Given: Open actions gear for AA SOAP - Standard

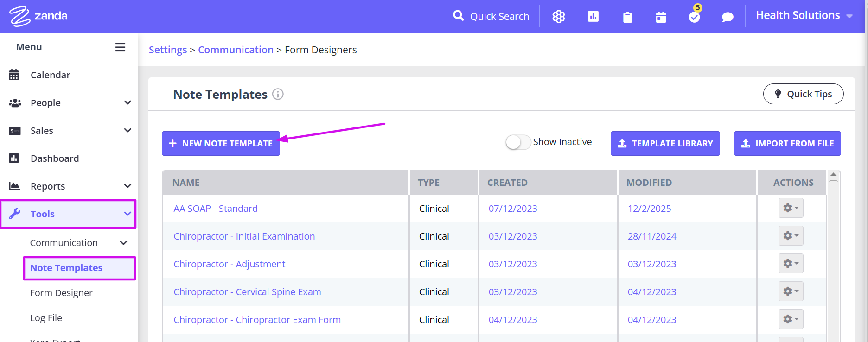Looking at the screenshot, I should 791,208.
